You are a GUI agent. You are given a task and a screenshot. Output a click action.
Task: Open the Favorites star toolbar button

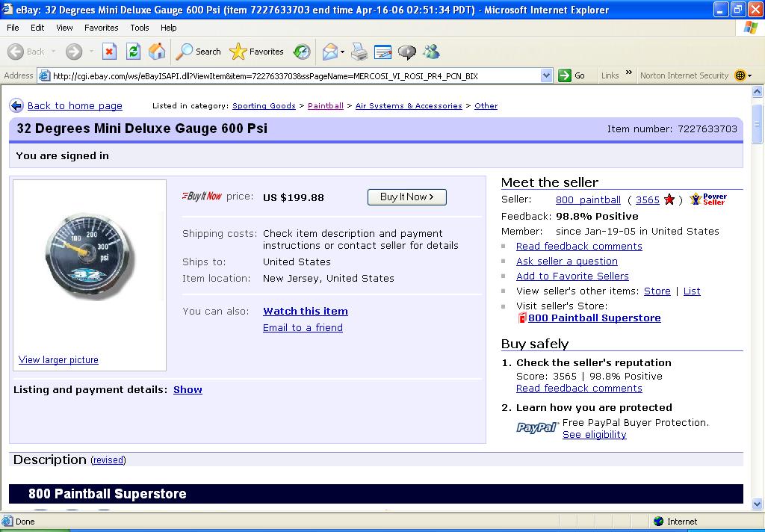point(257,52)
